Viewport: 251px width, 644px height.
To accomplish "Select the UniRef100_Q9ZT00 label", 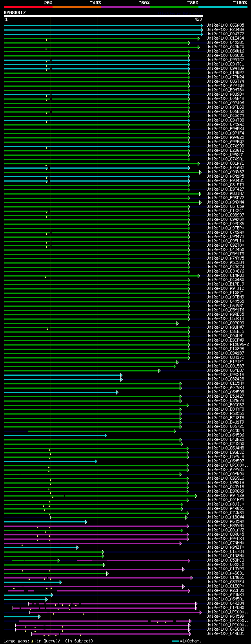I will tap(225, 246).
